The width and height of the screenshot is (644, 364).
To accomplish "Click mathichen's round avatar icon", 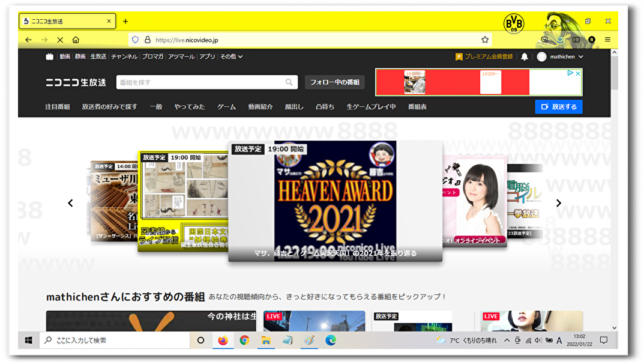I will click(x=542, y=56).
